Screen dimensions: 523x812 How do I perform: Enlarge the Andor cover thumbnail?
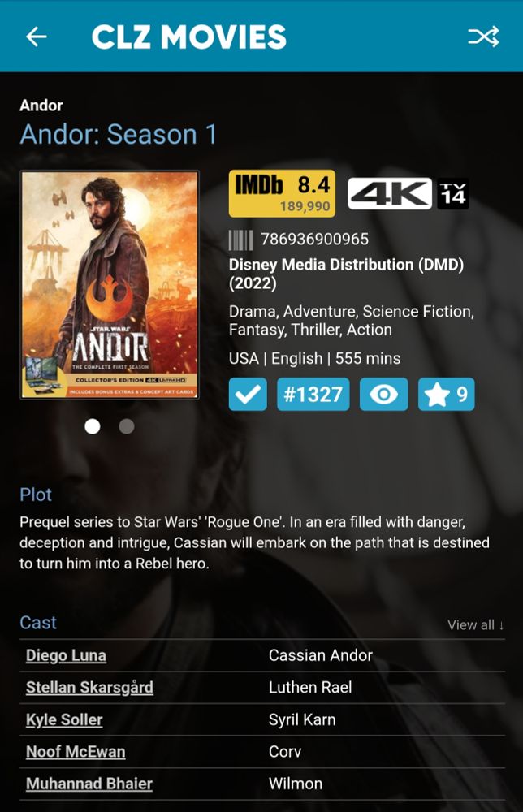(110, 285)
